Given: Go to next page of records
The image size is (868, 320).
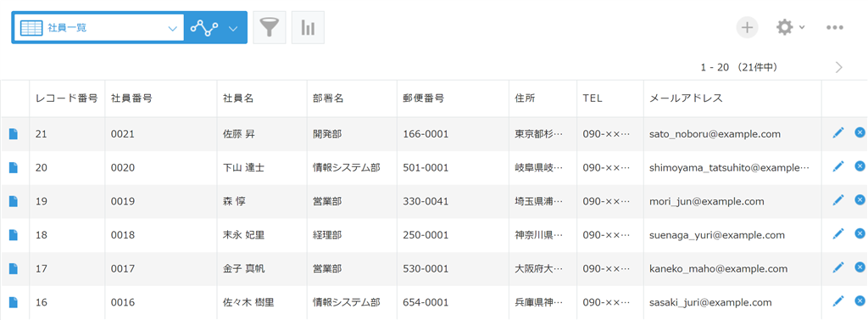Looking at the screenshot, I should point(839,68).
